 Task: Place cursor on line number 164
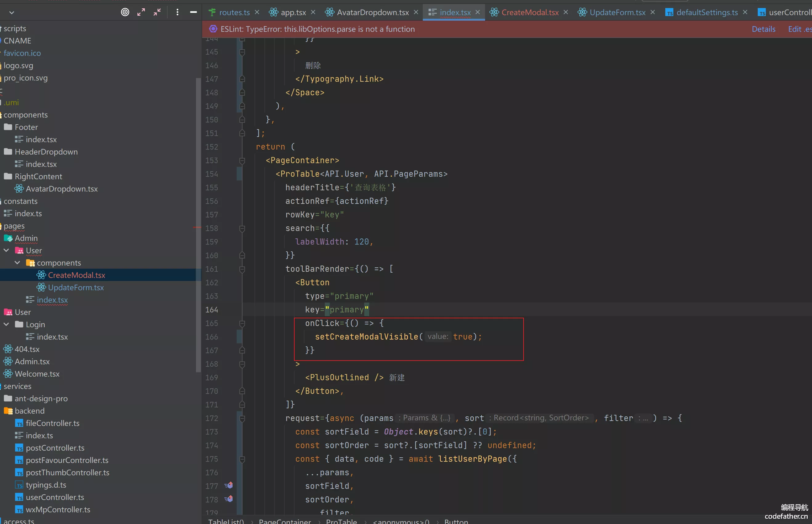point(211,310)
